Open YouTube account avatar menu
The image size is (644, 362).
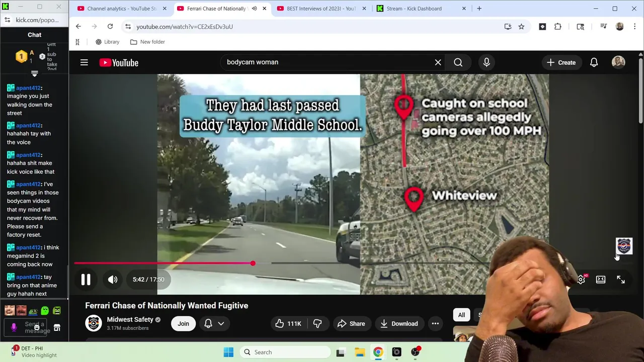pos(618,62)
